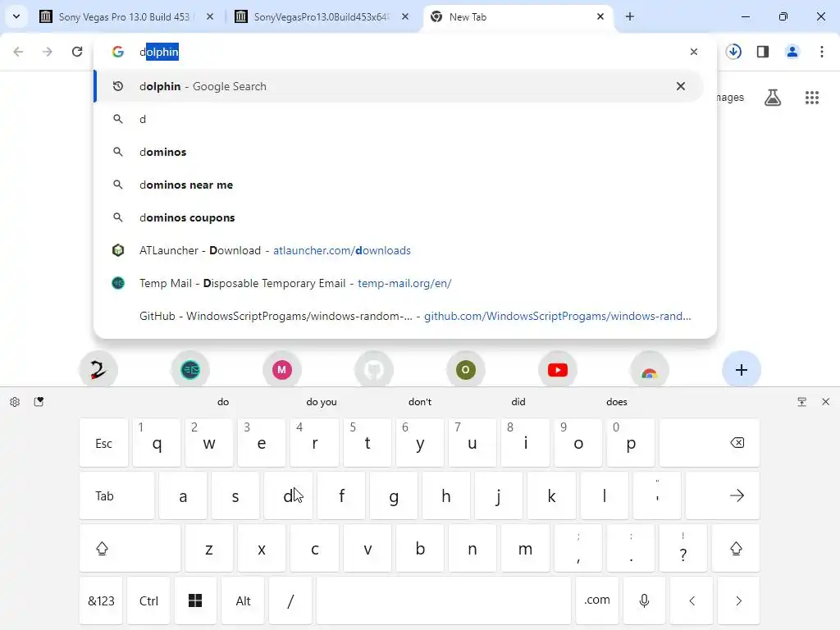Screen dimensions: 840x630
Task: Close the touch keyboard
Action: point(825,402)
